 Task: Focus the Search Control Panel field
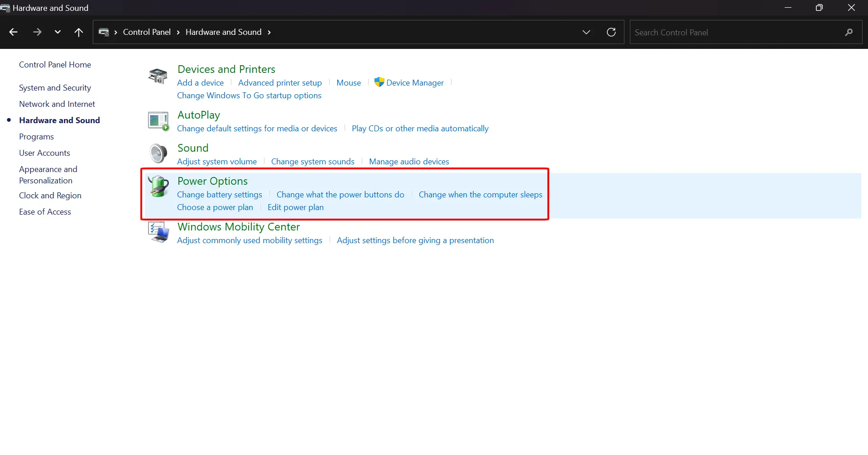tap(746, 32)
